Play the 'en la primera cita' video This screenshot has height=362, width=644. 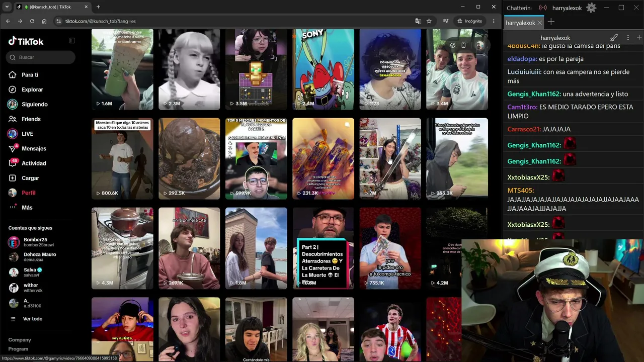189,248
